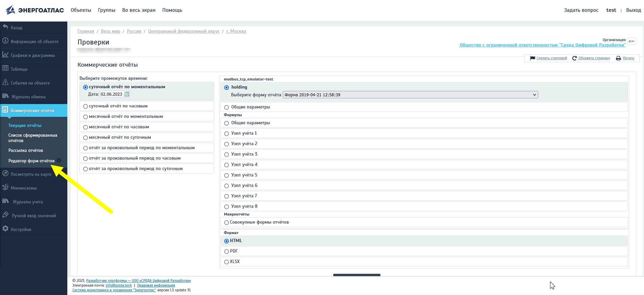Follow the Центральный федеральный округ breadcrumb
This screenshot has height=295, width=644.
pos(183,31)
